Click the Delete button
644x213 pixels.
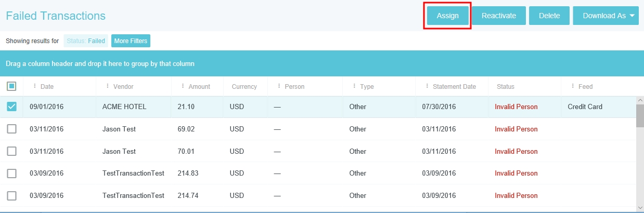pos(549,16)
